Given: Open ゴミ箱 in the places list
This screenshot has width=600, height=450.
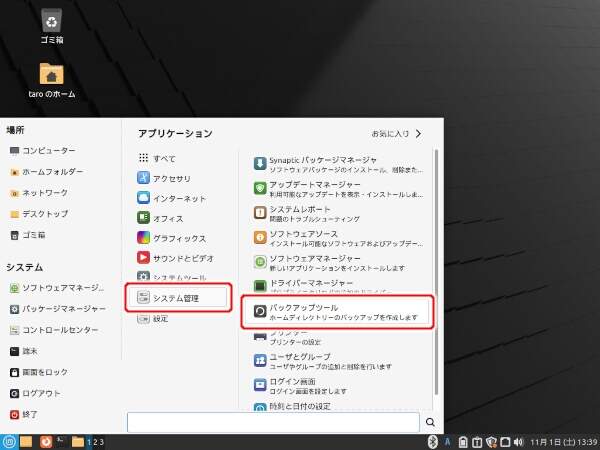Looking at the screenshot, I should (28, 235).
